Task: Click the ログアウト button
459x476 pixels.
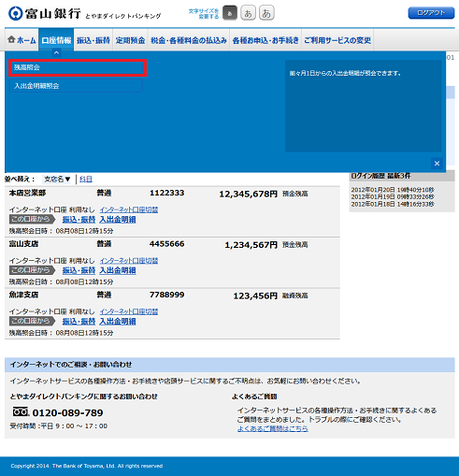Action: tap(431, 13)
